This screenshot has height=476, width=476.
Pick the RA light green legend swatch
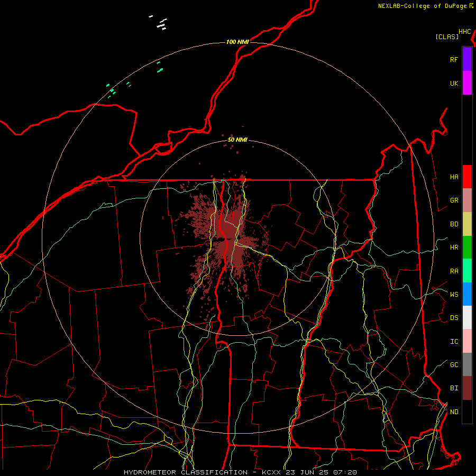(467, 271)
